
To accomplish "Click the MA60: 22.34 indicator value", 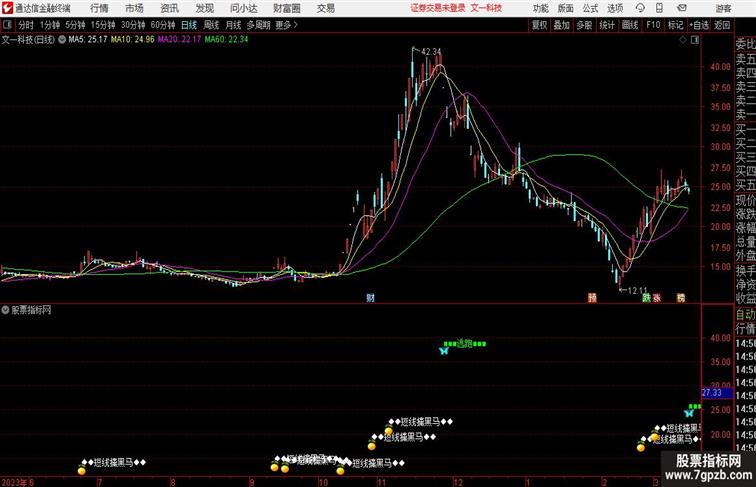I will pyautogui.click(x=226, y=40).
